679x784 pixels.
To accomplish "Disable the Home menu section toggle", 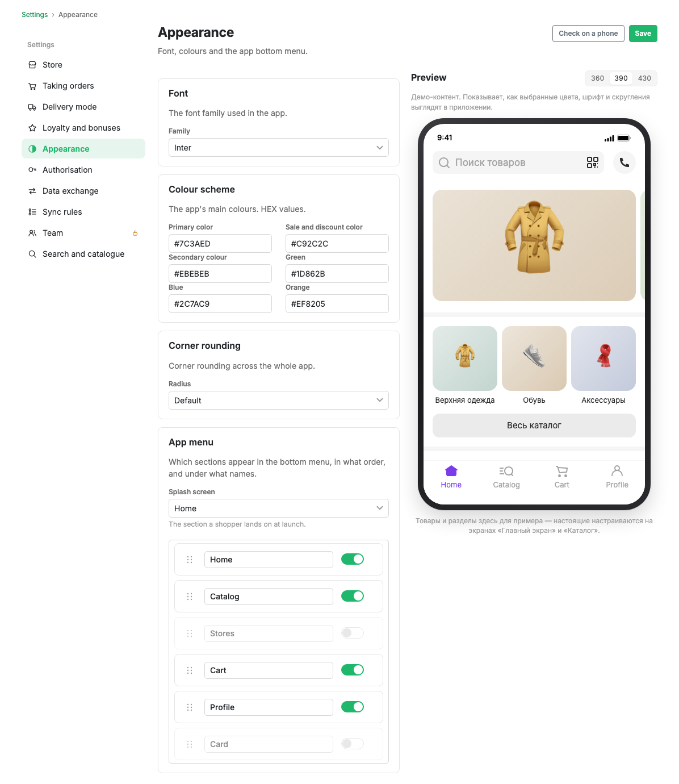I will tap(353, 559).
